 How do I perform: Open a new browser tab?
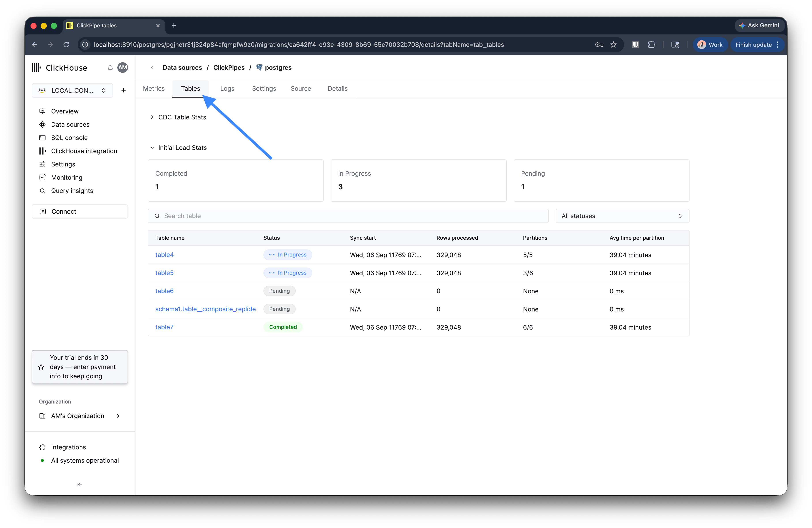point(174,26)
